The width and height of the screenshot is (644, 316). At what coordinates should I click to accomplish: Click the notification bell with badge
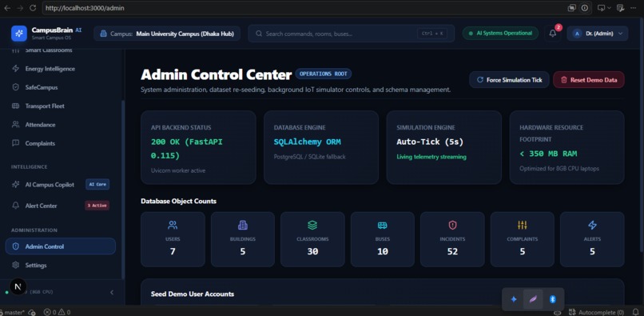click(x=553, y=34)
